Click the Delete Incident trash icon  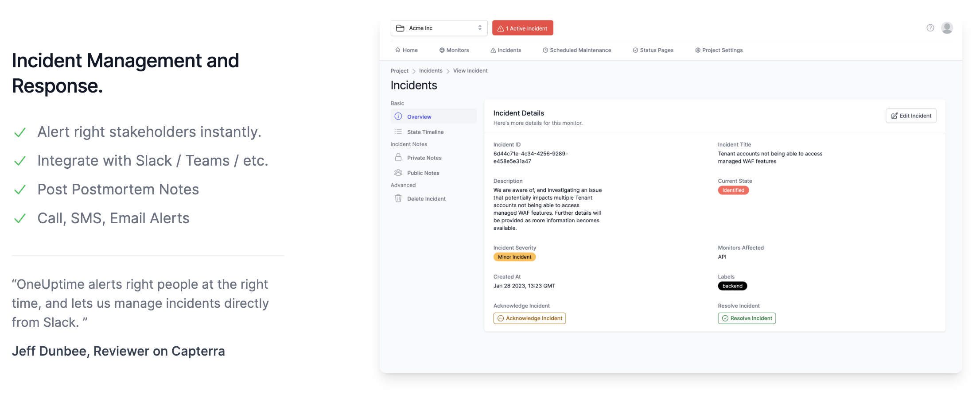pyautogui.click(x=398, y=198)
